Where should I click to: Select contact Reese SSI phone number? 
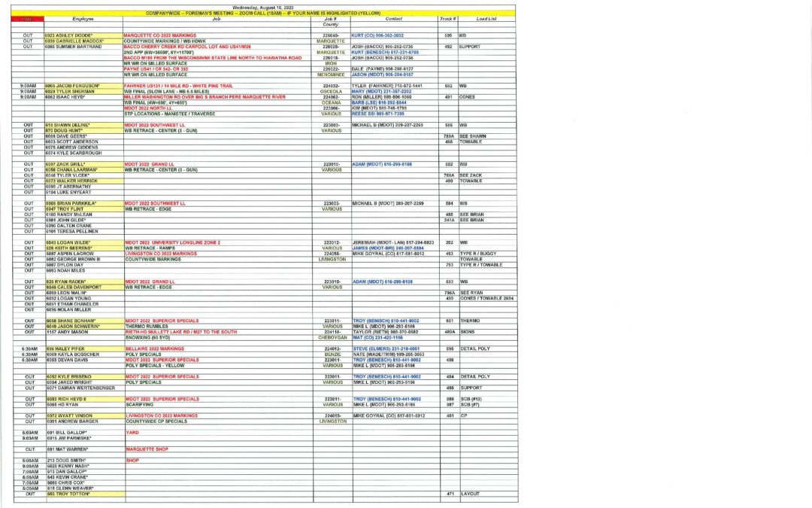click(378, 114)
